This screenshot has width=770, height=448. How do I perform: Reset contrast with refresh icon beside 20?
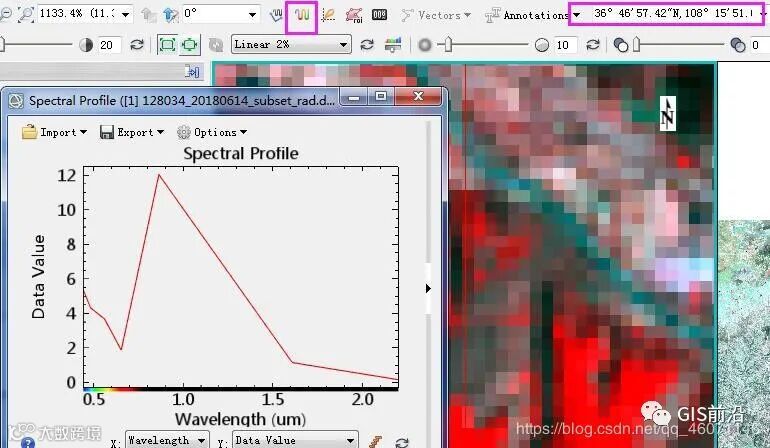[x=137, y=45]
